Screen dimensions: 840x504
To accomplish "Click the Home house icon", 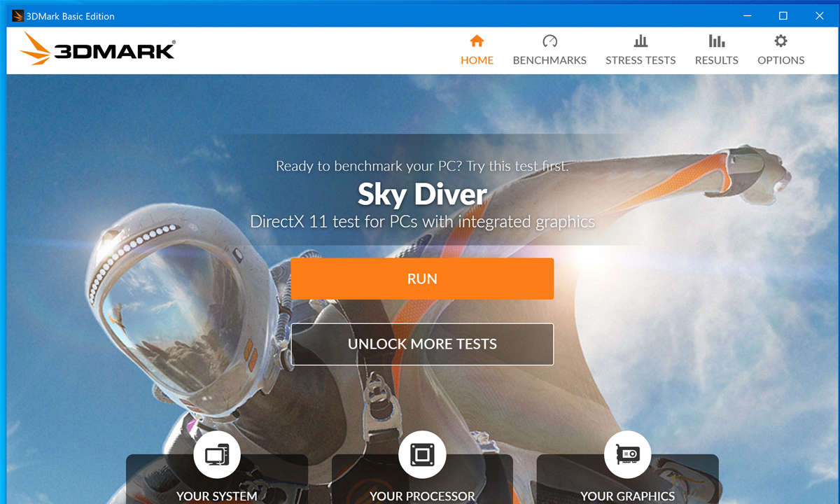I will (477, 41).
